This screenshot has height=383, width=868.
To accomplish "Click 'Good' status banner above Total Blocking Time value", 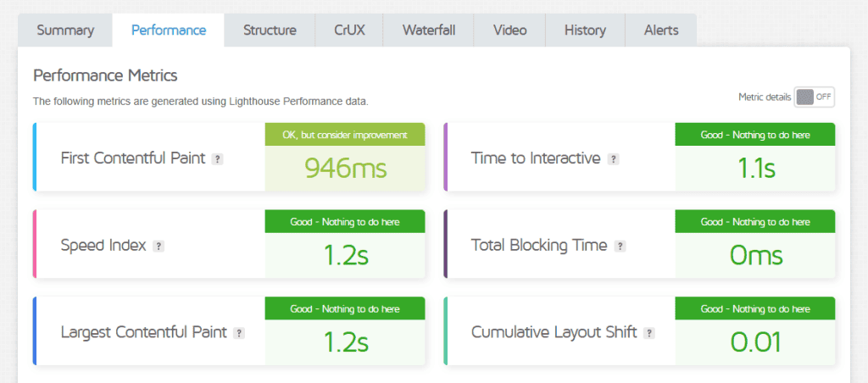I will pyautogui.click(x=755, y=221).
